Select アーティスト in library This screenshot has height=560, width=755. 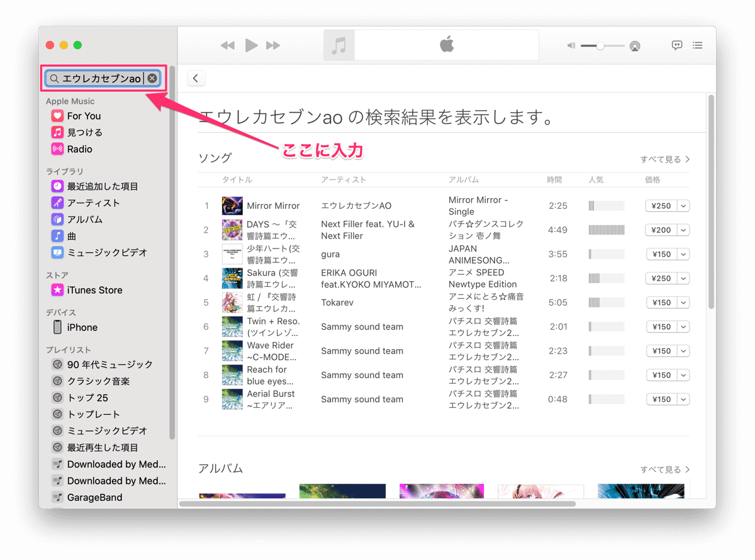click(x=93, y=203)
